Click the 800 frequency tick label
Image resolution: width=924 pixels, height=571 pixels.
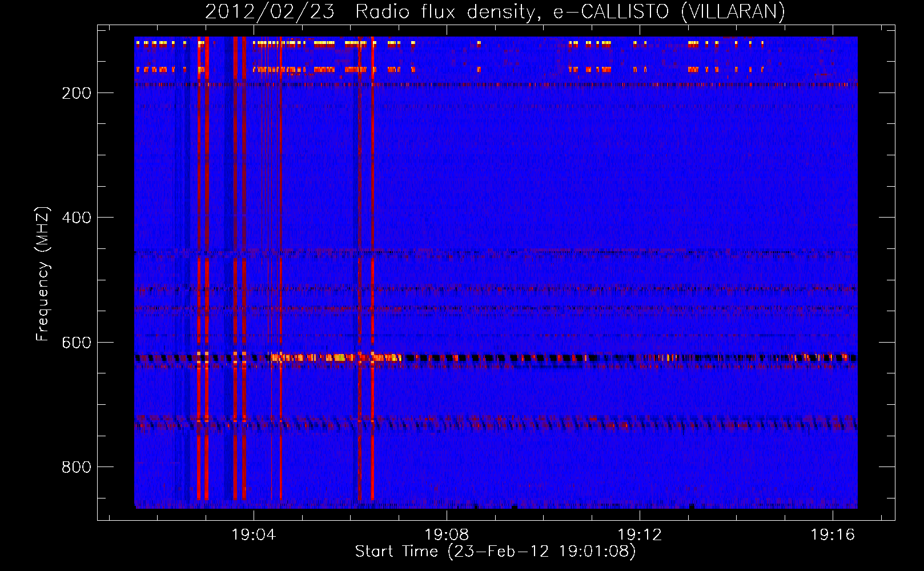(x=77, y=467)
